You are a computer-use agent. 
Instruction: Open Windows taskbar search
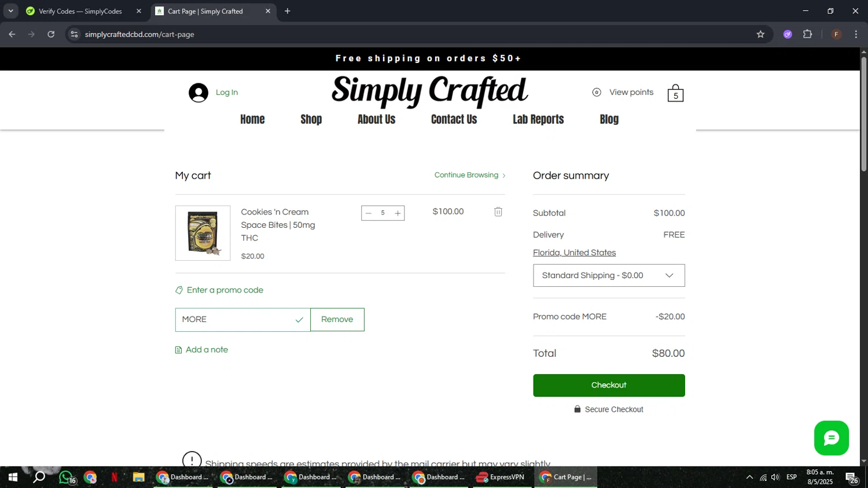(39, 478)
